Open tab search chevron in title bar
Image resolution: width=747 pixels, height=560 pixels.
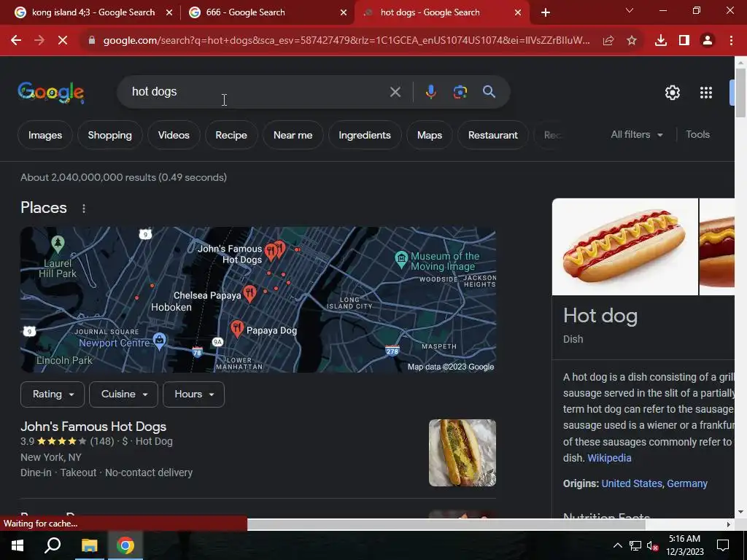[x=630, y=10]
